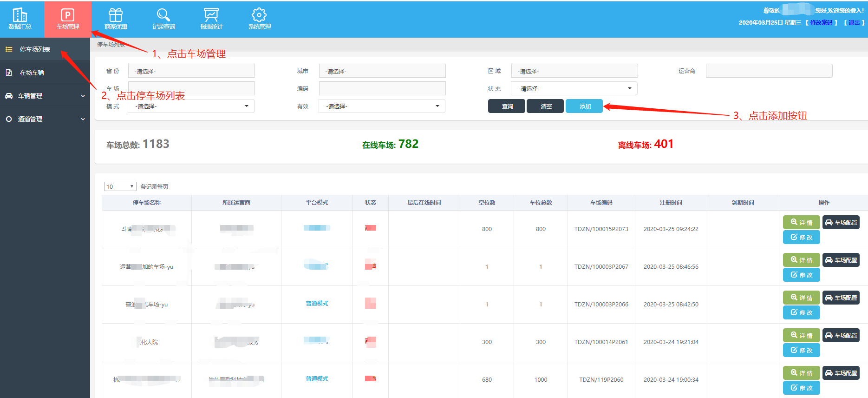Click 车场配置 for TDZN/119P2060 row

pos(841,373)
